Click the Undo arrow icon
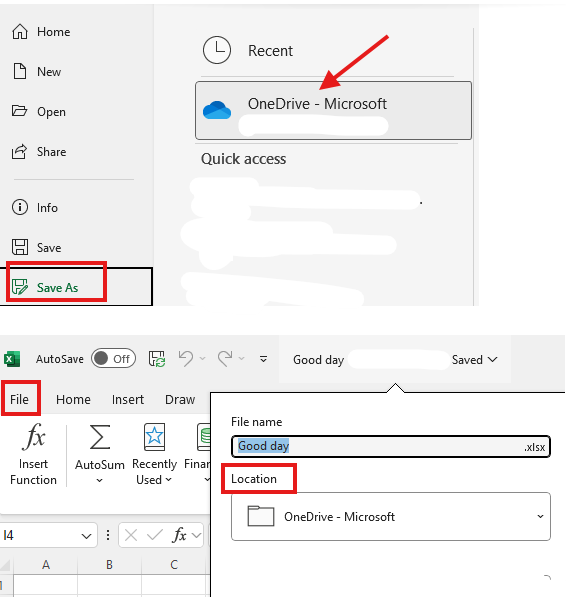 point(186,358)
